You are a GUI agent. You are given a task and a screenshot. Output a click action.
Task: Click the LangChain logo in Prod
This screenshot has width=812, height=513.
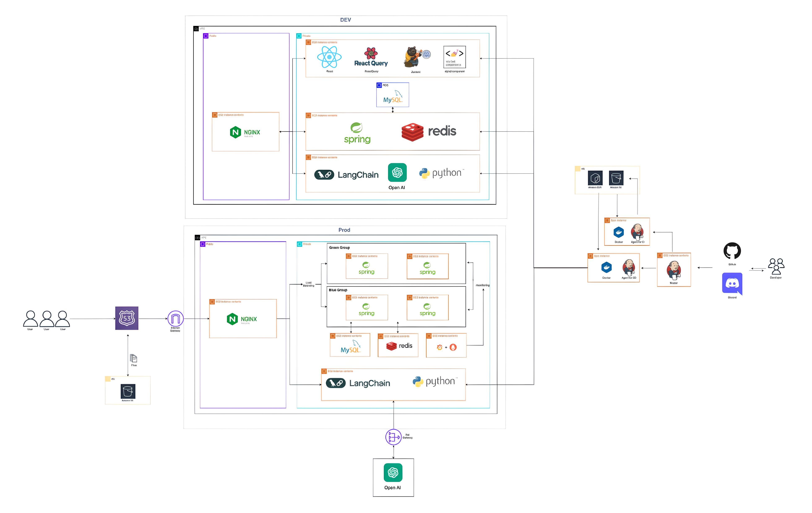[x=358, y=383]
